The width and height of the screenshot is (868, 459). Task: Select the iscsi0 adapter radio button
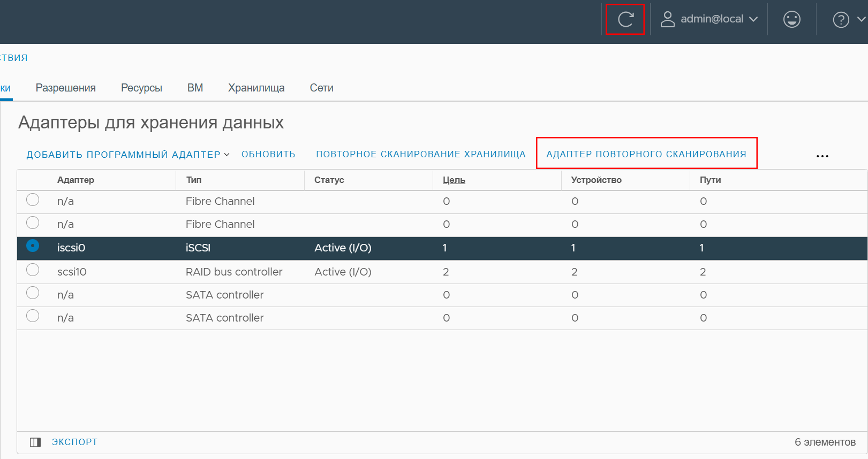(33, 246)
